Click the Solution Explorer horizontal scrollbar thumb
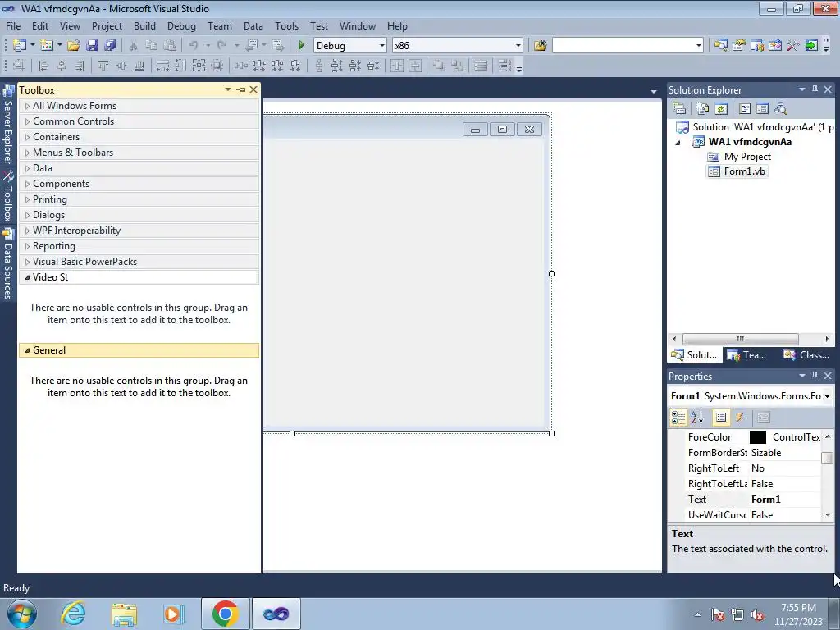The width and height of the screenshot is (840, 630). point(741,339)
